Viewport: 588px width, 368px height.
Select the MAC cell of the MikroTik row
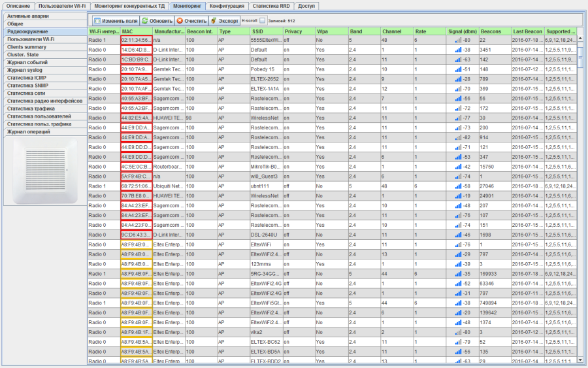click(136, 167)
